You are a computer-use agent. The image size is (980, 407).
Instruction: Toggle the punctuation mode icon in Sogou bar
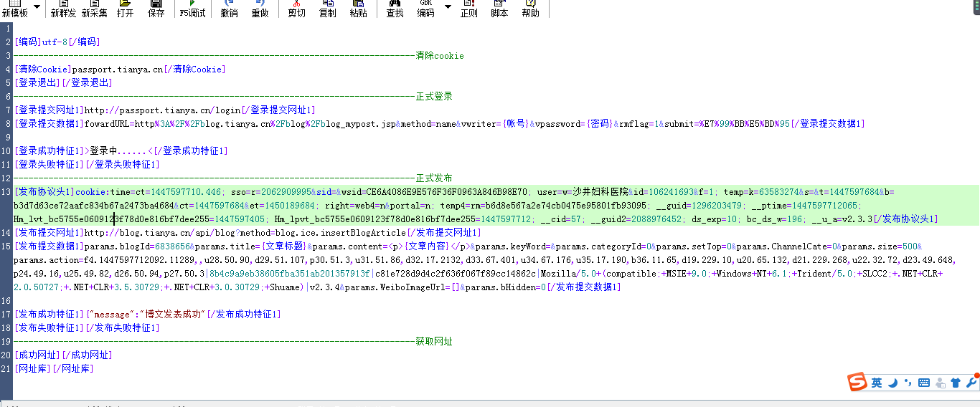point(908,383)
